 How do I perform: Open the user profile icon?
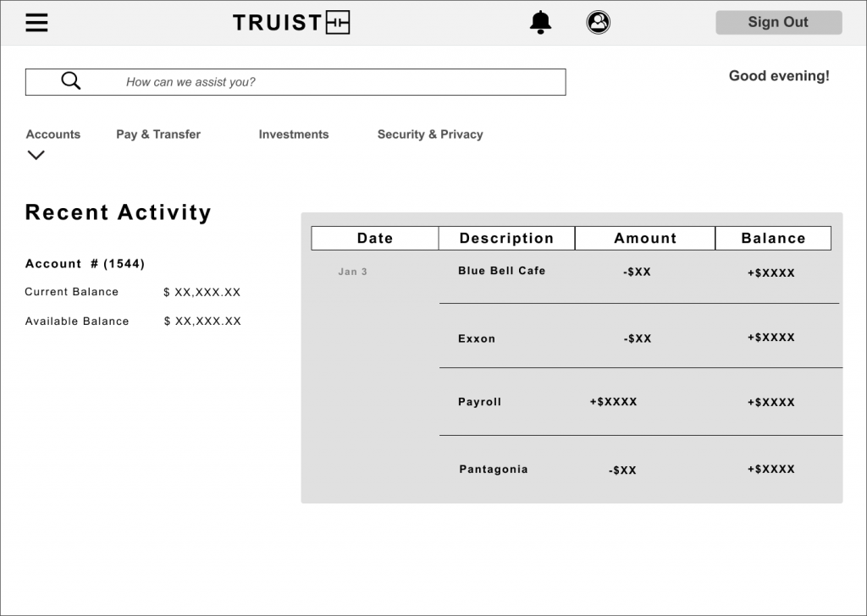[x=599, y=23]
